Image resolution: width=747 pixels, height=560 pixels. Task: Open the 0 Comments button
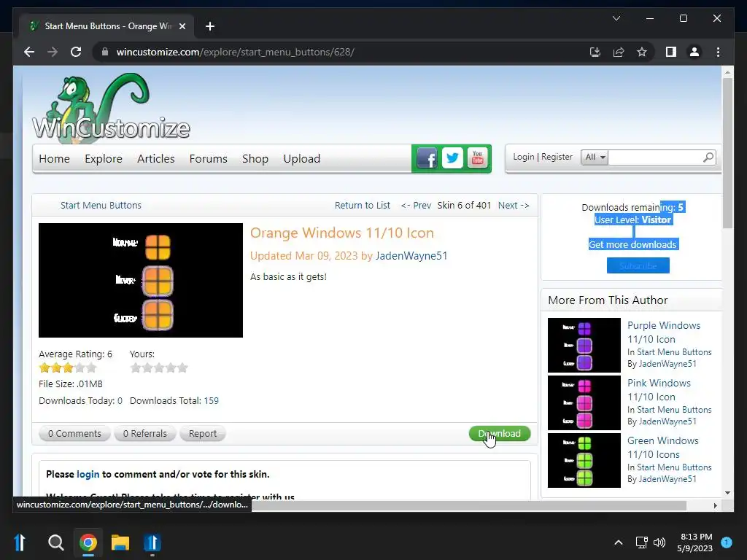[74, 433]
